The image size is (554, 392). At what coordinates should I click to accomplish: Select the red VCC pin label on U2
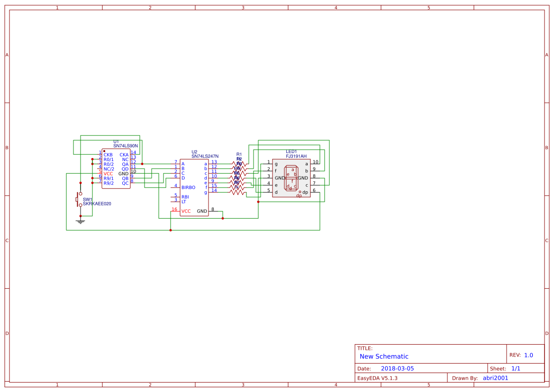pyautogui.click(x=186, y=211)
